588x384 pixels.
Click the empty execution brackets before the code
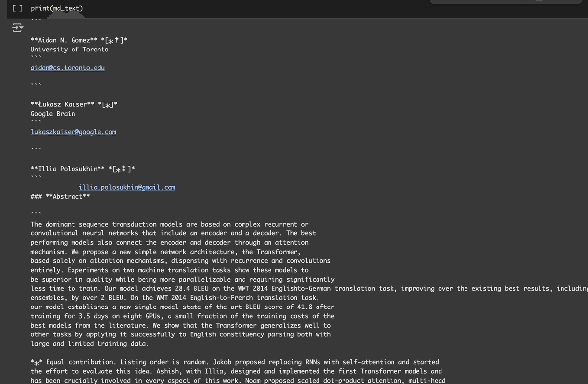click(x=16, y=8)
